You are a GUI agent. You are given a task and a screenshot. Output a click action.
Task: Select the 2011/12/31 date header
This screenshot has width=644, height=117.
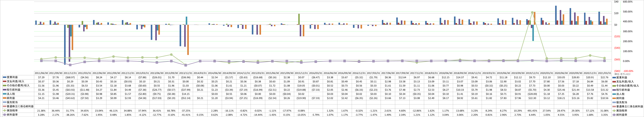click(x=70, y=73)
